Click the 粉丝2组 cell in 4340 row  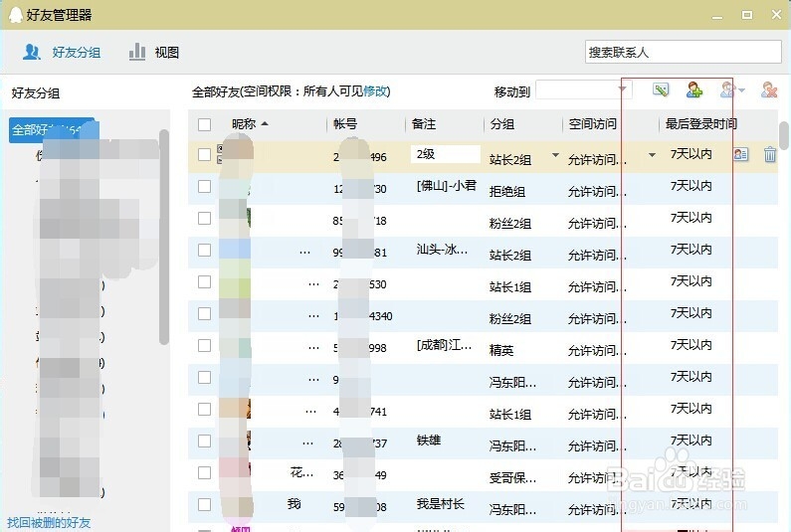[x=509, y=318]
